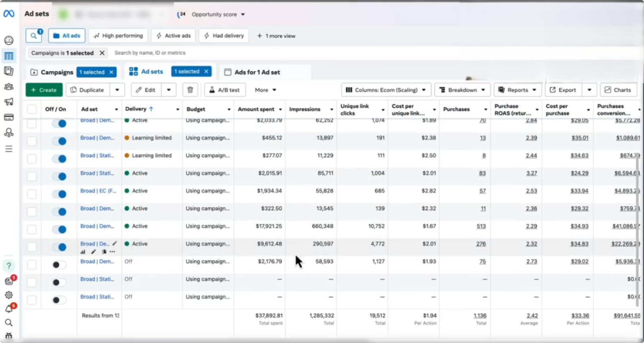Click the green Create button
Image resolution: width=644 pixels, height=343 pixels.
(x=44, y=90)
